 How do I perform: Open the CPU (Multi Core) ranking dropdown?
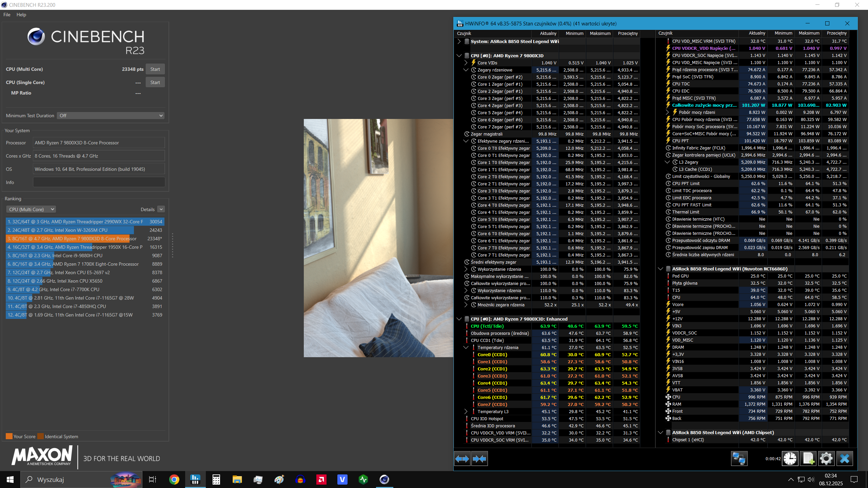click(x=31, y=209)
